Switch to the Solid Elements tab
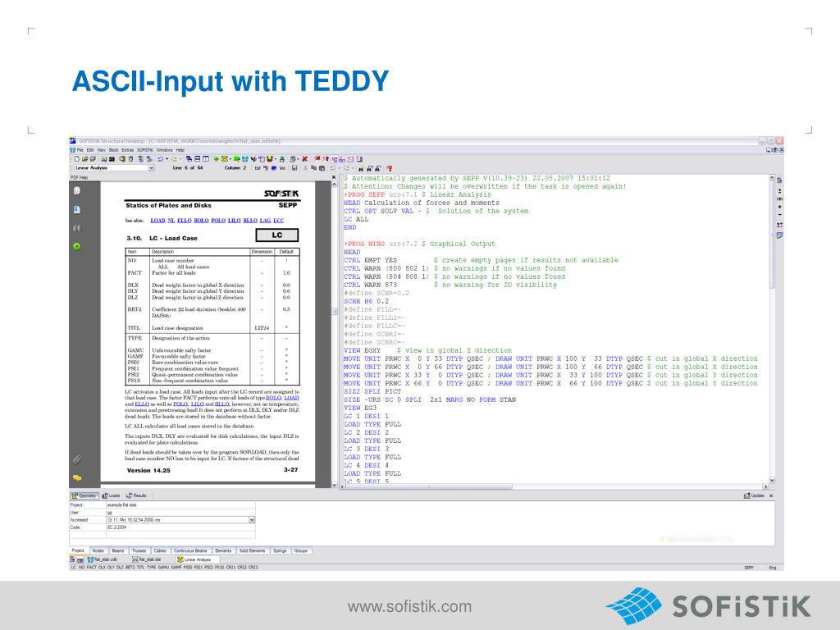840x630 pixels. [252, 550]
